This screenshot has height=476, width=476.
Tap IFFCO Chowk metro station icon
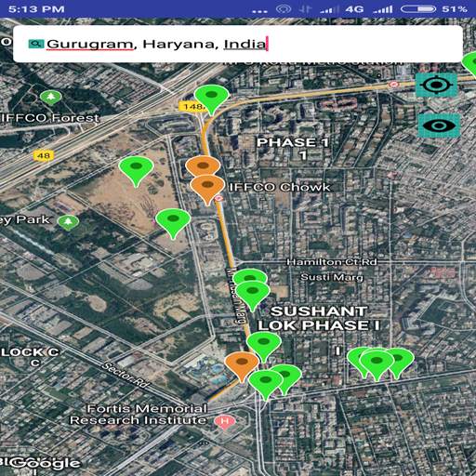coord(219,198)
